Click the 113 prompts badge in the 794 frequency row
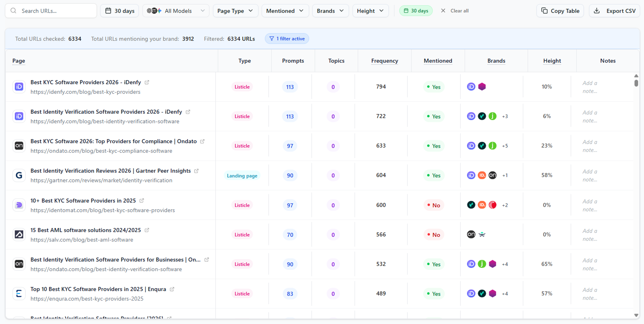The width and height of the screenshot is (644, 324). click(290, 87)
